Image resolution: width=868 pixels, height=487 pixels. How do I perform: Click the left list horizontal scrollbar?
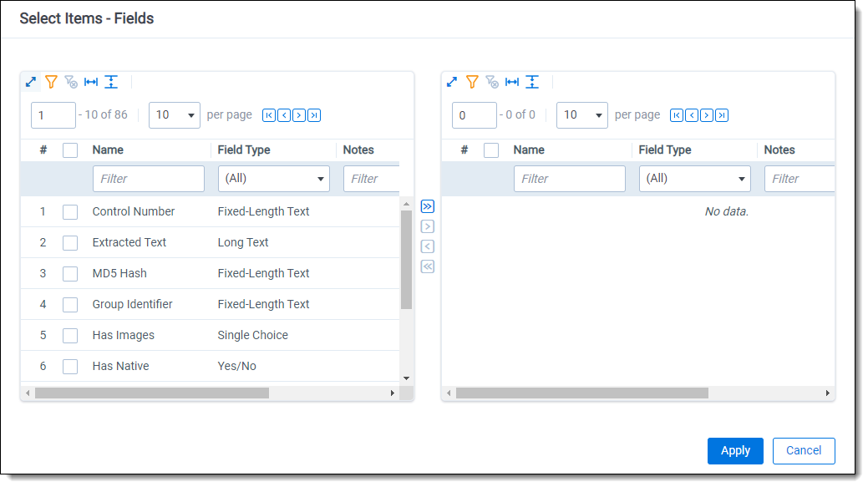[152, 393]
